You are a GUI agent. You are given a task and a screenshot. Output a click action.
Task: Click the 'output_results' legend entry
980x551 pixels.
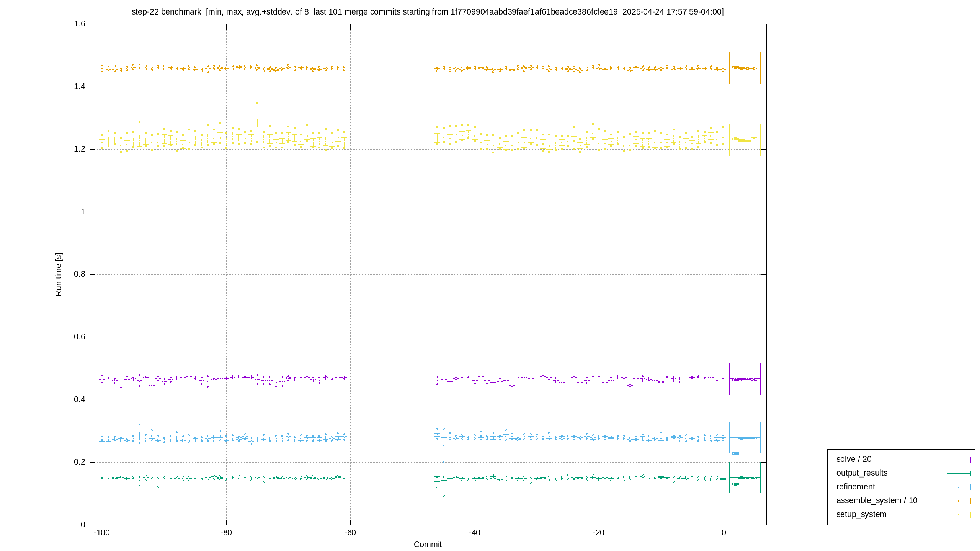[862, 473]
